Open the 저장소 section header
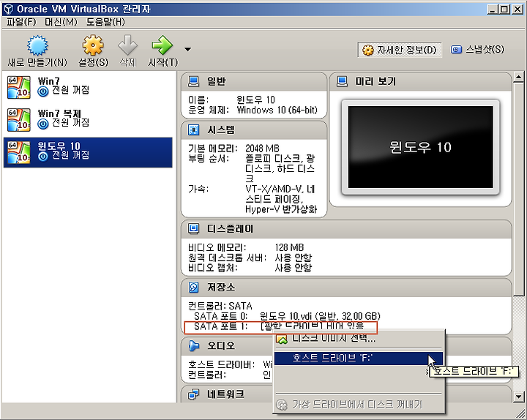 (x=346, y=288)
